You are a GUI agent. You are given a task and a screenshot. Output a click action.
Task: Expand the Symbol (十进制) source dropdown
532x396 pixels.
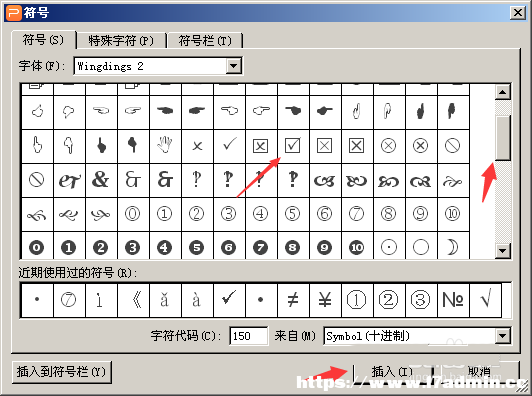pos(503,336)
